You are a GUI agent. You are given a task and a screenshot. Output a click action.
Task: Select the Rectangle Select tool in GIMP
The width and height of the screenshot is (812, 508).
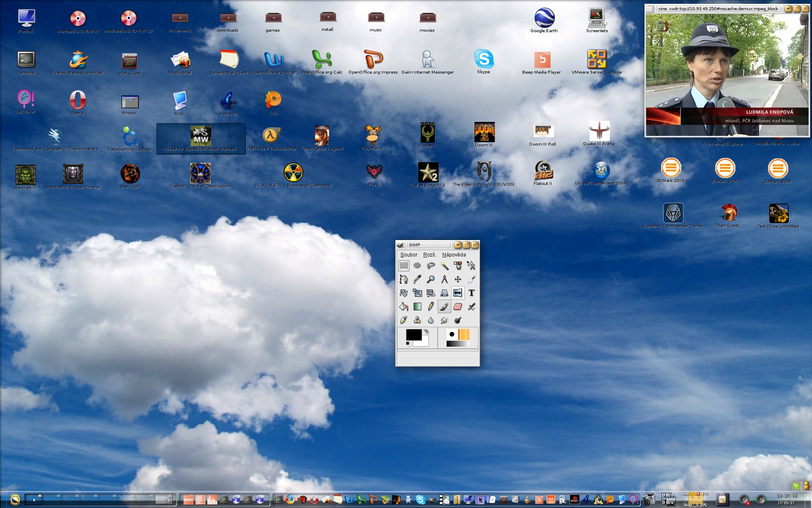[x=404, y=266]
